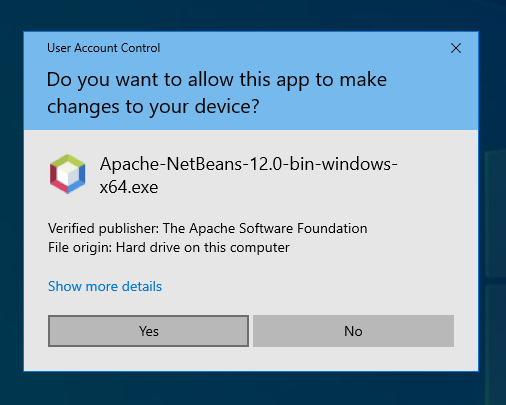Viewport: 506px width, 405px height.
Task: Select the publisher name The Apache Software Foundation
Action: [x=265, y=229]
